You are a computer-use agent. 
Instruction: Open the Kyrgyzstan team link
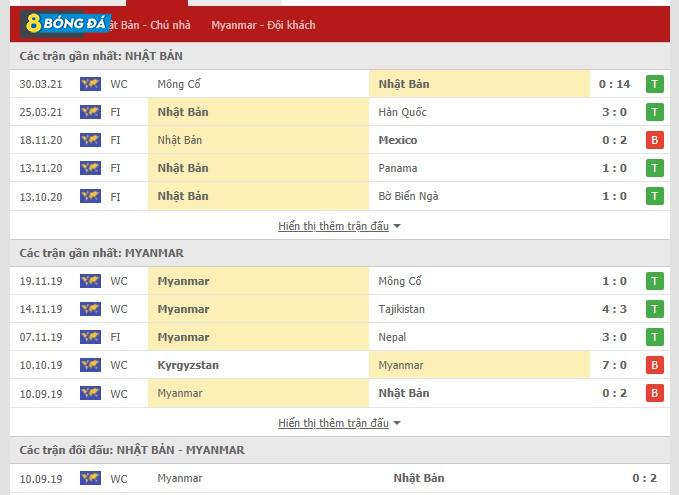[x=188, y=365]
